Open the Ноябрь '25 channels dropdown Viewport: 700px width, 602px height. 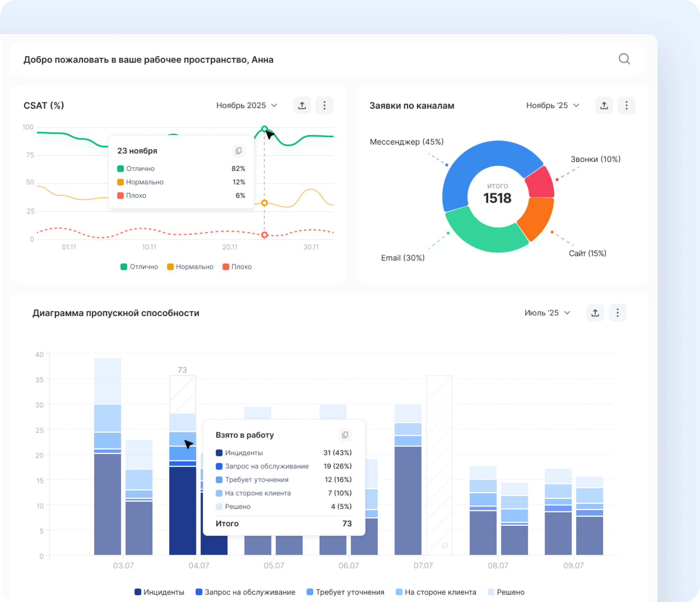552,105
